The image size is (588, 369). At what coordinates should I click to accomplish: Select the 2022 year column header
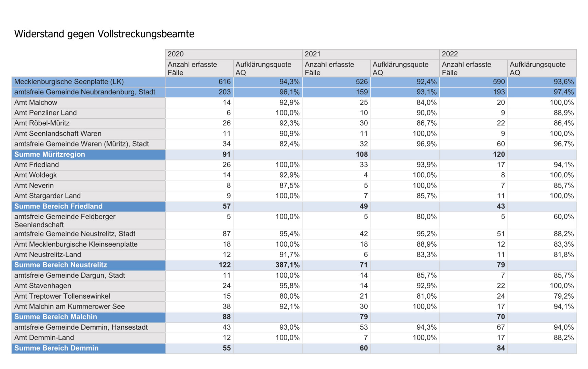point(450,54)
